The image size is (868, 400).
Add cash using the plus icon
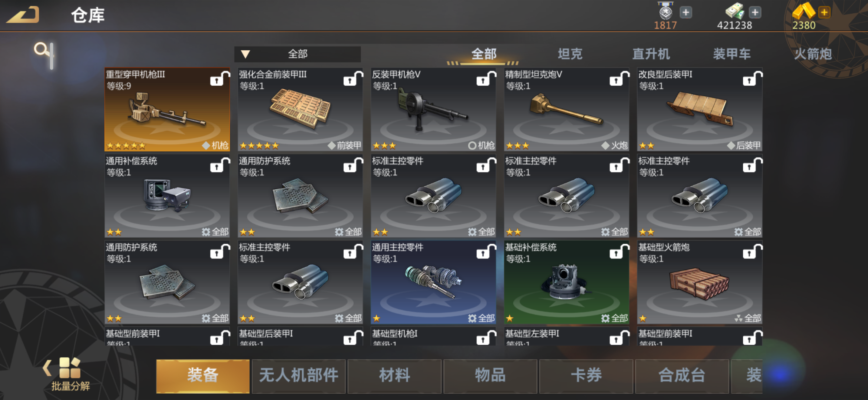[x=755, y=12]
